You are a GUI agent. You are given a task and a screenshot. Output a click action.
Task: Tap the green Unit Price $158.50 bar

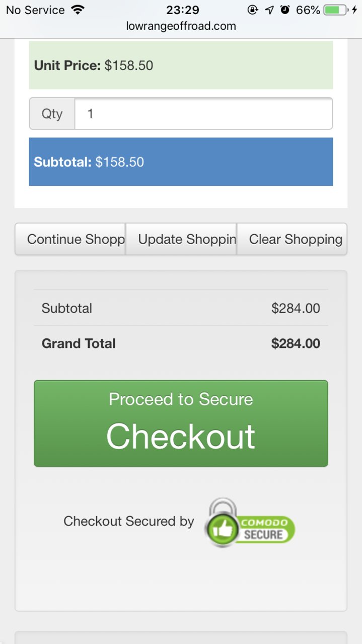(181, 65)
